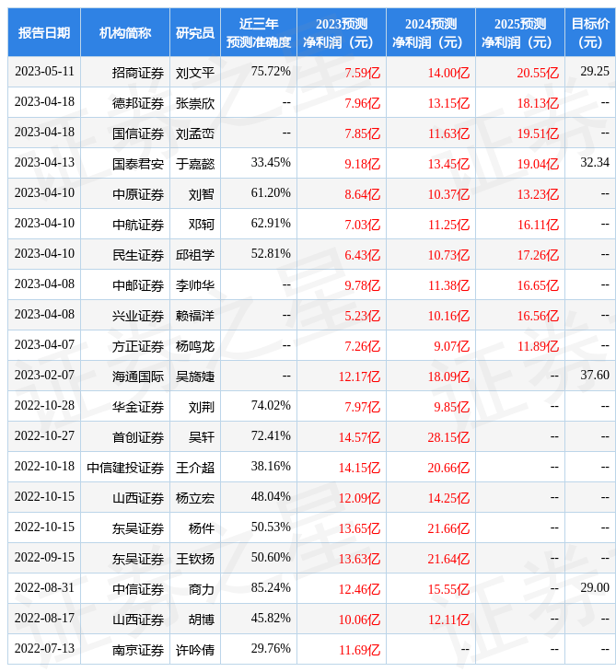616x672 pixels.
Task: Click the 2024预测净利润 column header
Action: click(x=431, y=33)
